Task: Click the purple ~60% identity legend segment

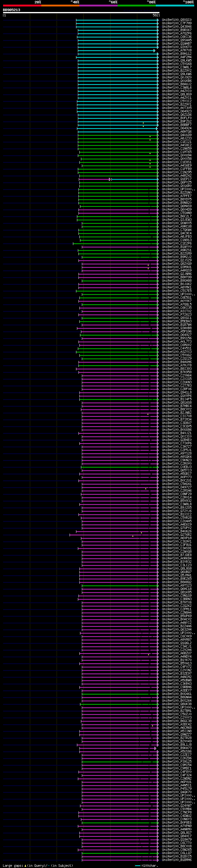Action: click(99, 6)
